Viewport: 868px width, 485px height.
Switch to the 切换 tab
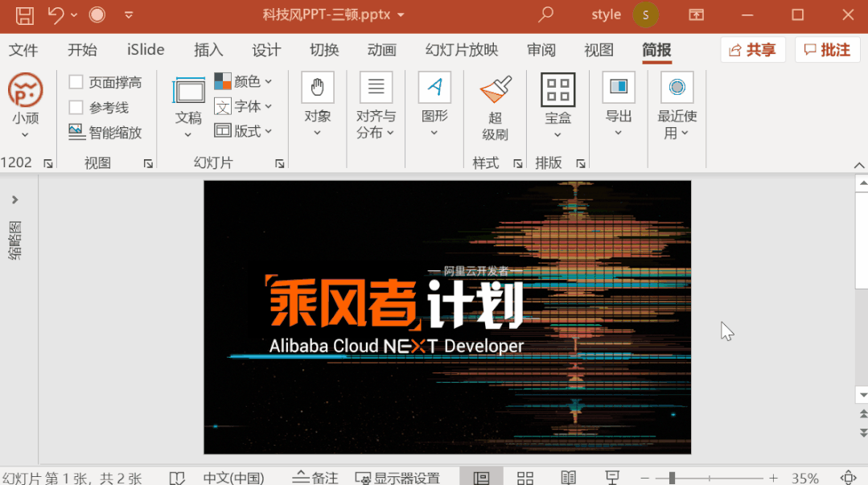[324, 50]
